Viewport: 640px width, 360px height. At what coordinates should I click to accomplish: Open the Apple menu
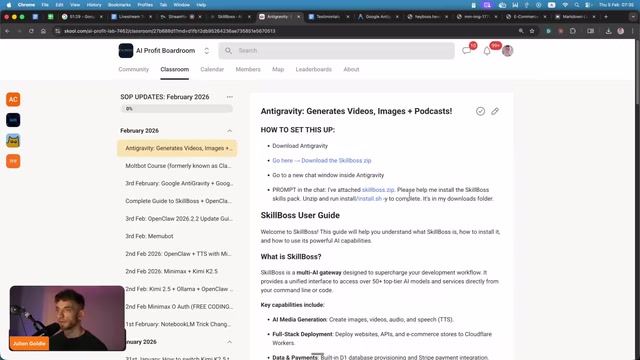coord(9,5)
